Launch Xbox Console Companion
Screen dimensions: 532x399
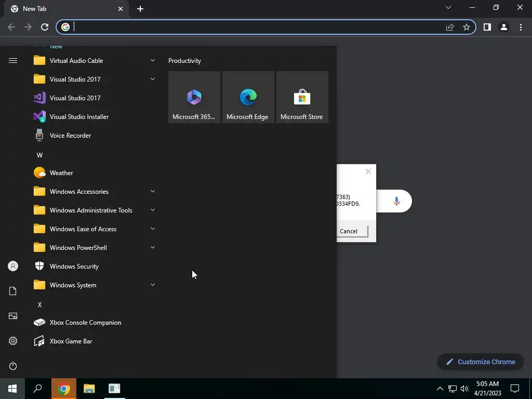tap(95, 322)
